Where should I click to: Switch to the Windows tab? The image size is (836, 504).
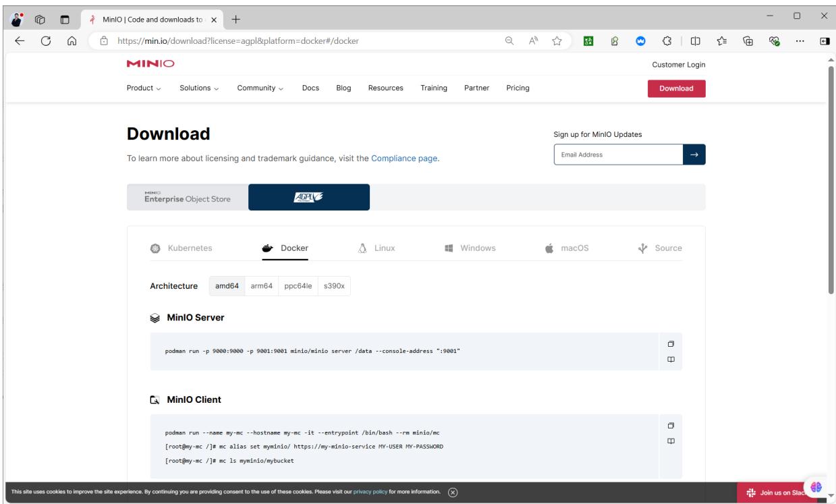click(x=470, y=248)
